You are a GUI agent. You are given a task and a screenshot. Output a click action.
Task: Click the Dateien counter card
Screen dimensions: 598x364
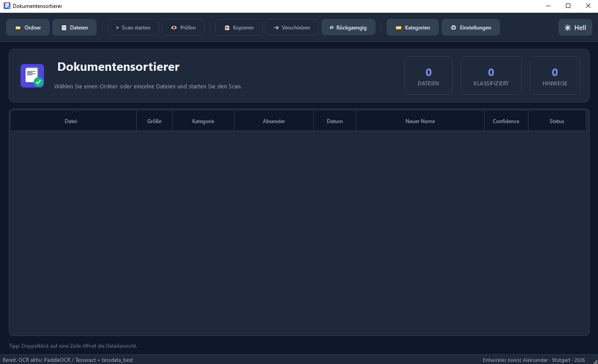pyautogui.click(x=429, y=76)
